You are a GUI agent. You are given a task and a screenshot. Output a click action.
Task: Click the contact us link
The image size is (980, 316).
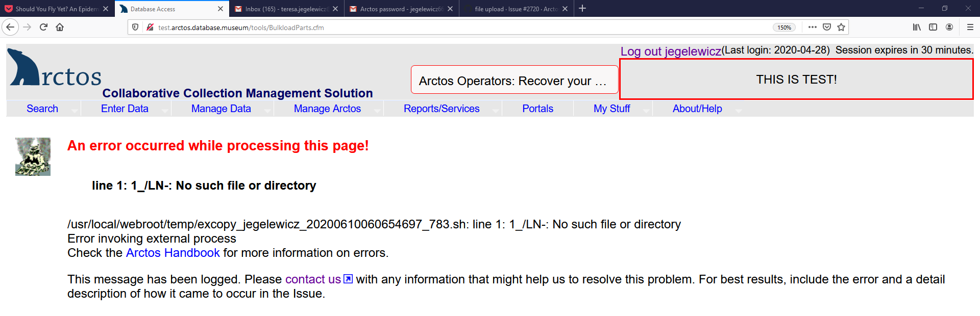tap(313, 279)
